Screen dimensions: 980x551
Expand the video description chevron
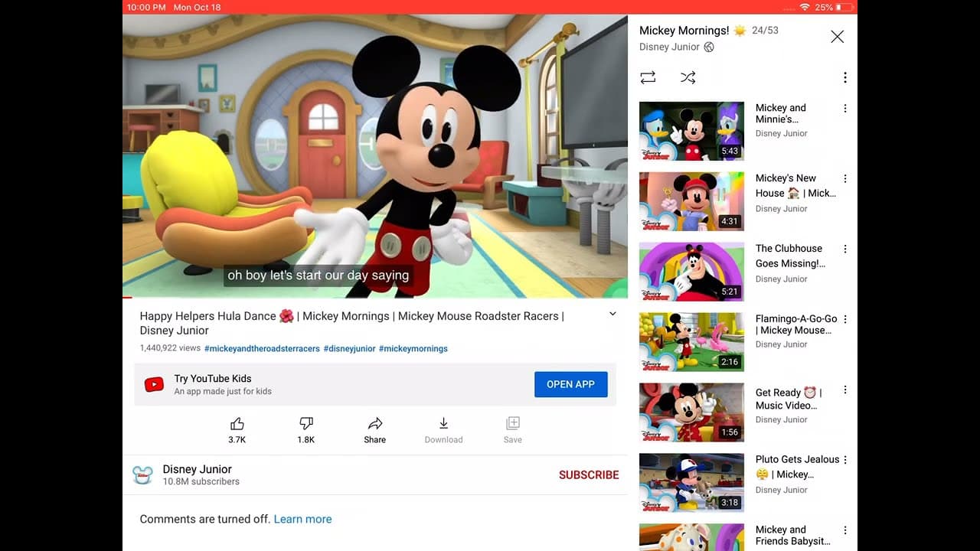(612, 314)
